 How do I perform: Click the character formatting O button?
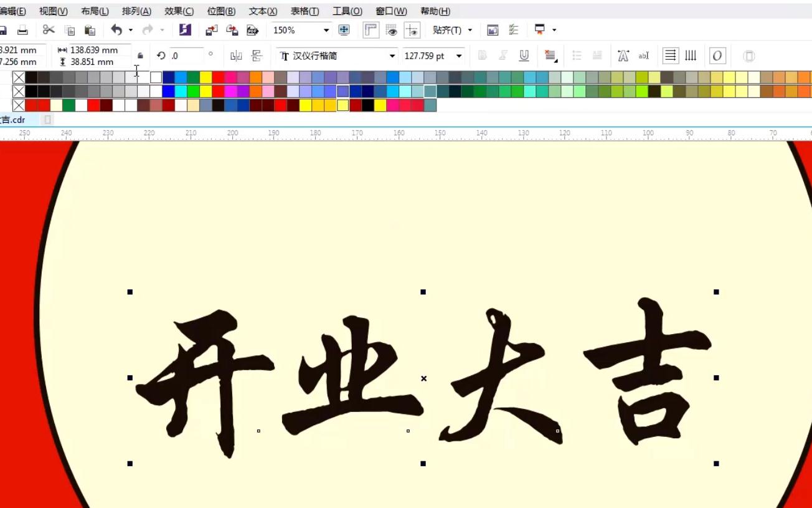click(717, 55)
